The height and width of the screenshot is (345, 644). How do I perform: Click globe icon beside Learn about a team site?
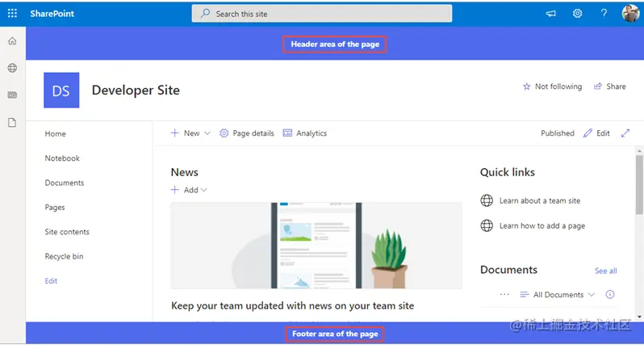coord(487,200)
